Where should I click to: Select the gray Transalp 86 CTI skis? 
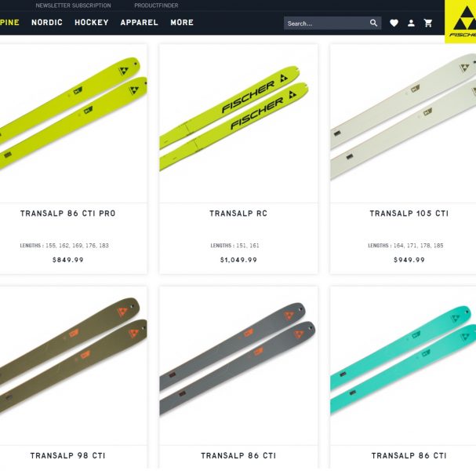(x=238, y=366)
